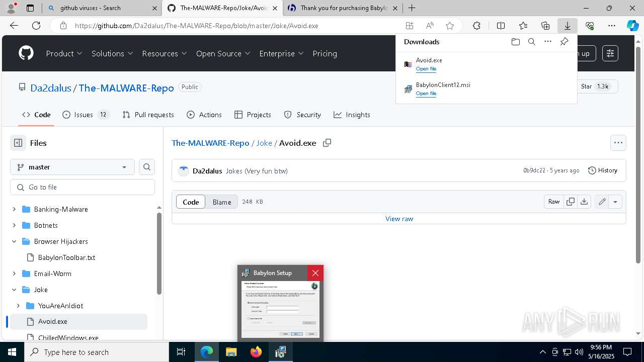The width and height of the screenshot is (644, 362).
Task: Click the edit file pencil icon
Action: point(602,202)
